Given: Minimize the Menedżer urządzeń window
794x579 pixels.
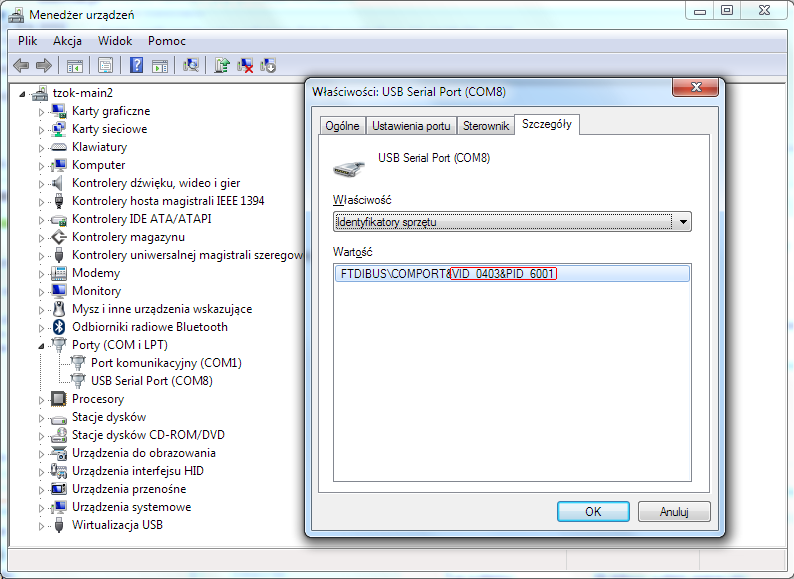Looking at the screenshot, I should tap(700, 10).
